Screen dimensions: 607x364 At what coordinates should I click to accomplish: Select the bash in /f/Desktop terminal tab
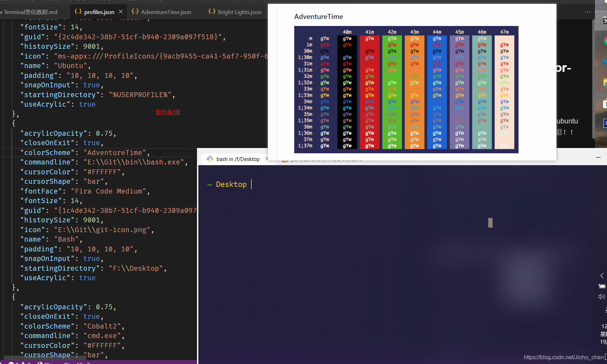coord(238,159)
